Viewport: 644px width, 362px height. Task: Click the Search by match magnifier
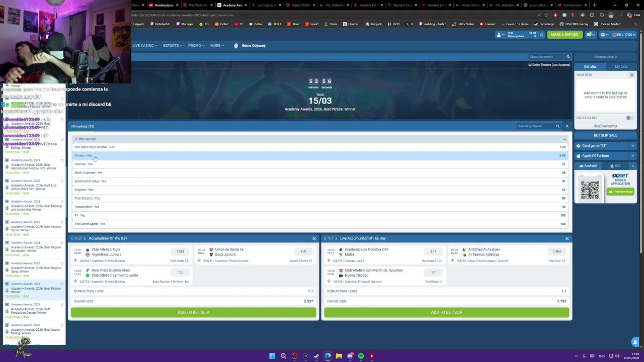tap(568, 57)
